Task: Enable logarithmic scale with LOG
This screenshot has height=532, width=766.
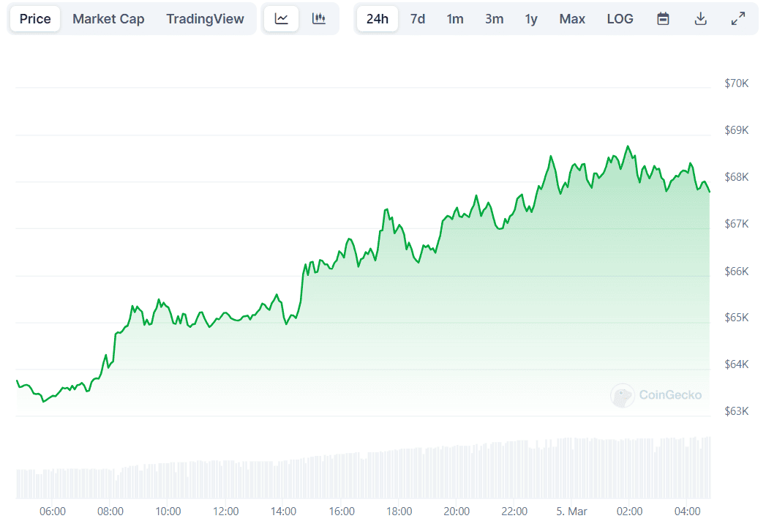Action: point(620,19)
